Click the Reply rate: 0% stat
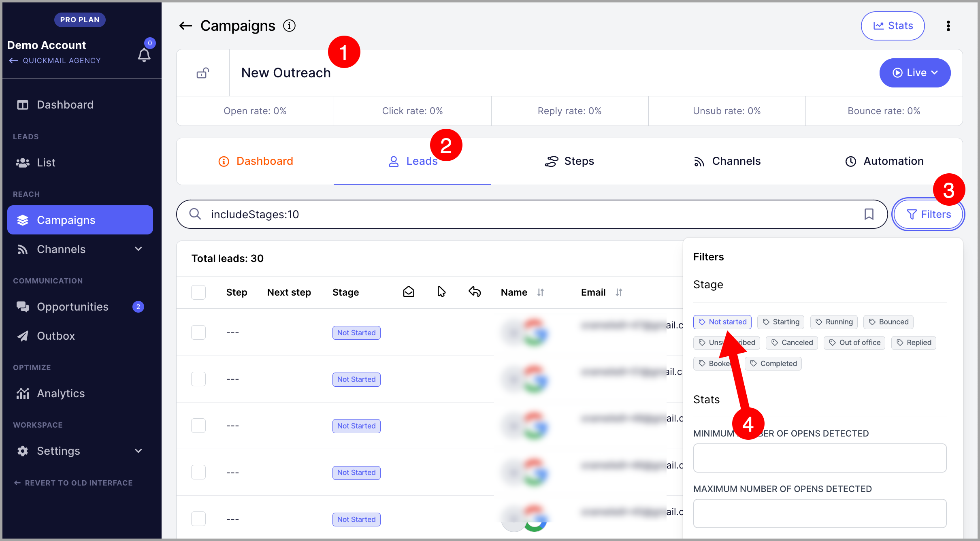The height and width of the screenshot is (541, 980). [569, 111]
